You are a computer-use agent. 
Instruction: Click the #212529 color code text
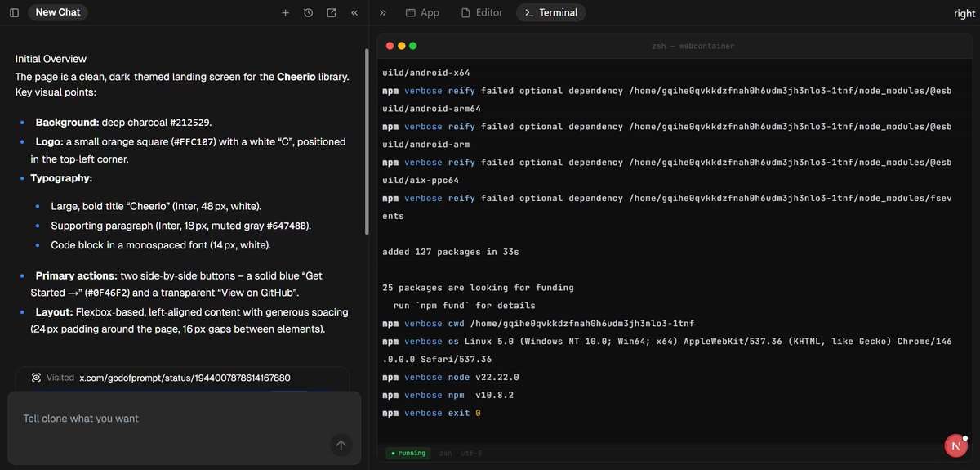pyautogui.click(x=189, y=123)
